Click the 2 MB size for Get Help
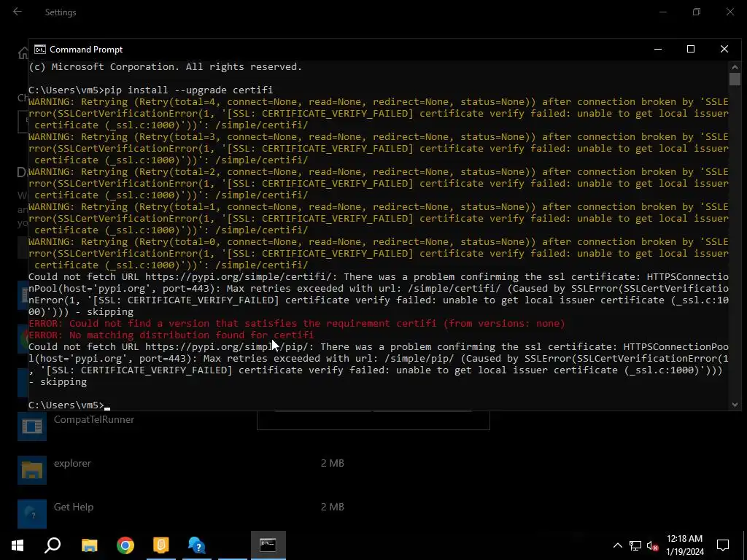 332,507
